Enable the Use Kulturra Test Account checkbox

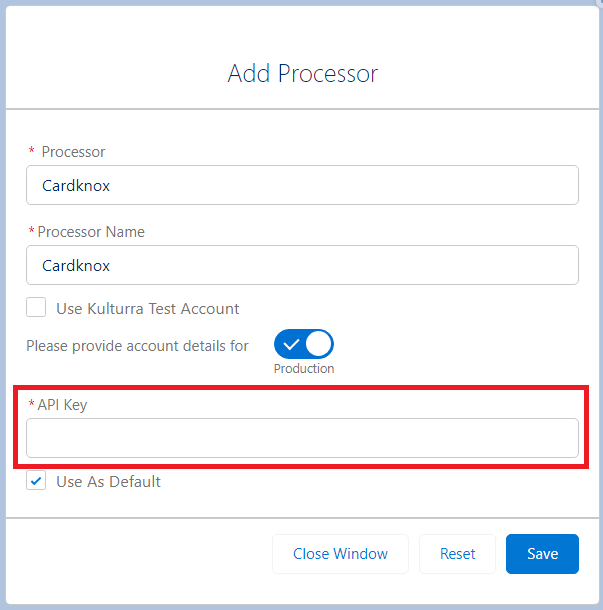pos(37,308)
